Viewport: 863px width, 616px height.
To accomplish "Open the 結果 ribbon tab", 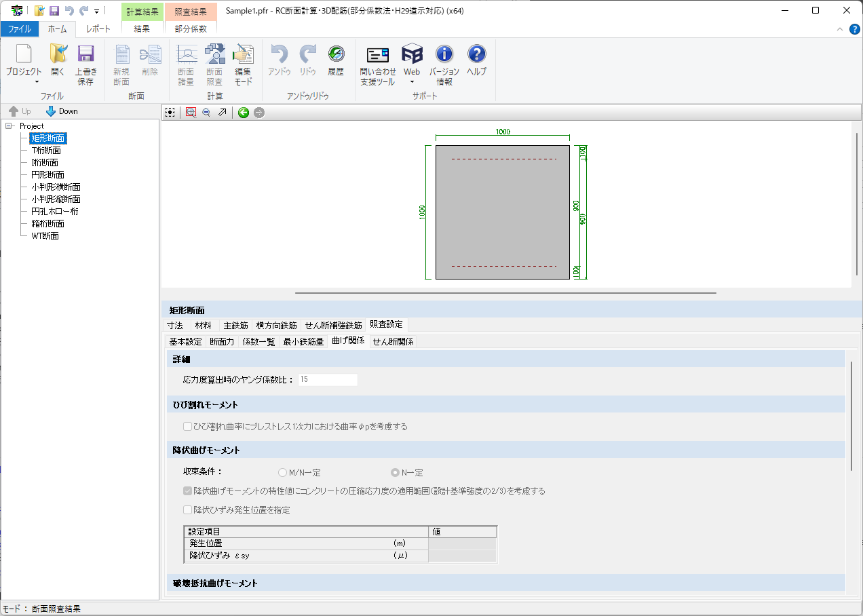I will pos(142,29).
